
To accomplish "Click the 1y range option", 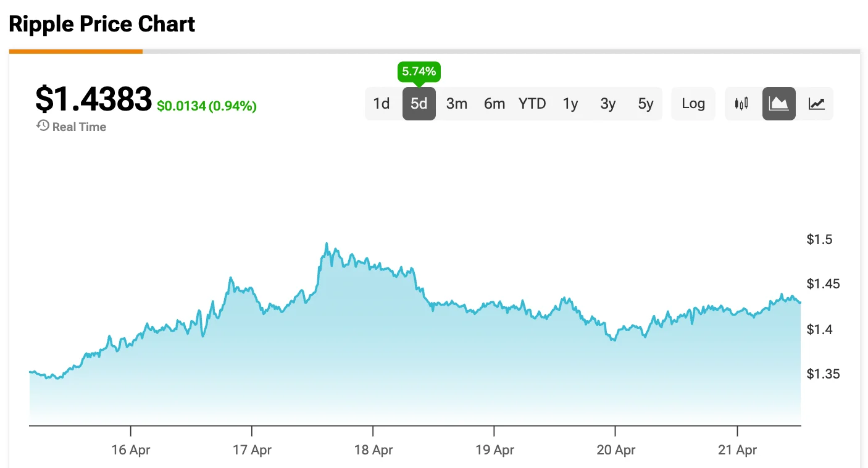I will click(570, 104).
